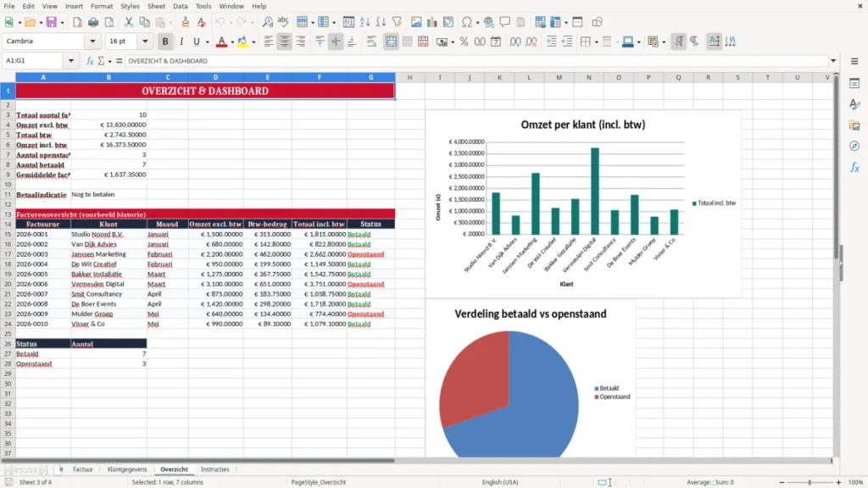Apply red font color swatch
The image size is (868, 488).
[x=221, y=42]
